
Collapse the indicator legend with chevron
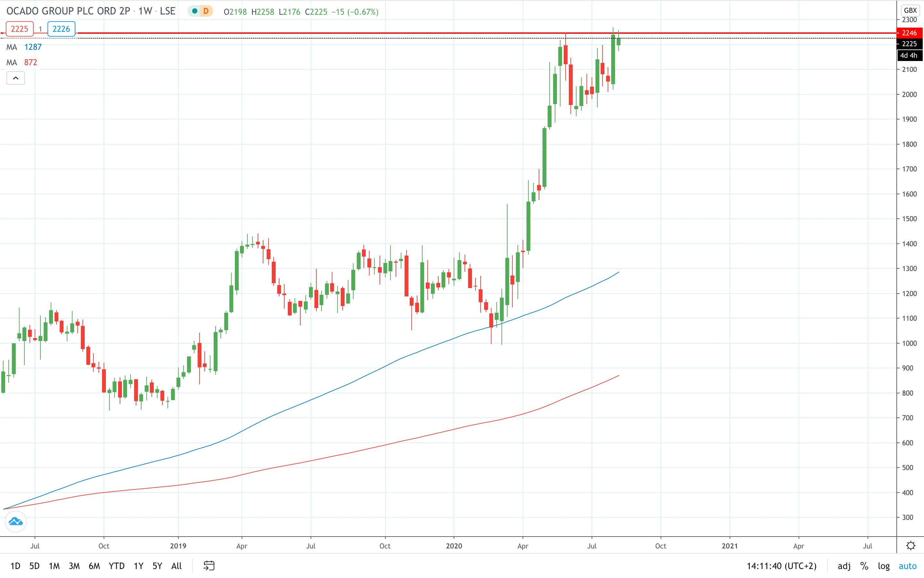click(x=16, y=78)
